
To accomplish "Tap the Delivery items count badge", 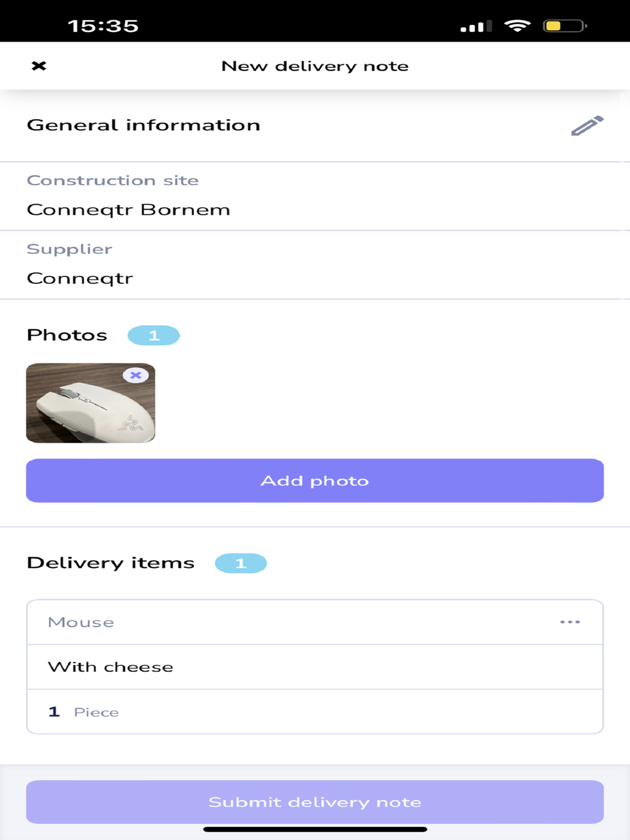I will coord(241,563).
